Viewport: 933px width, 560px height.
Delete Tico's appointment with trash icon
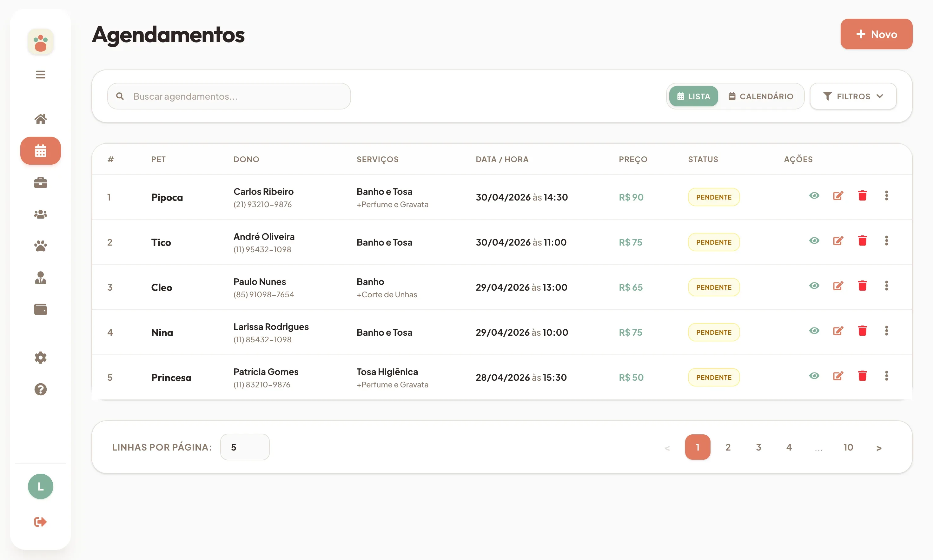pos(863,240)
